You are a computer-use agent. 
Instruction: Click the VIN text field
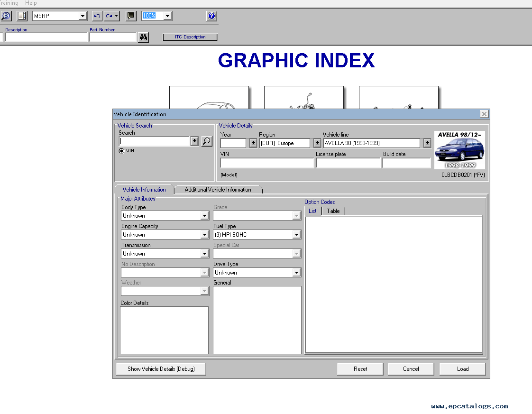(x=267, y=163)
